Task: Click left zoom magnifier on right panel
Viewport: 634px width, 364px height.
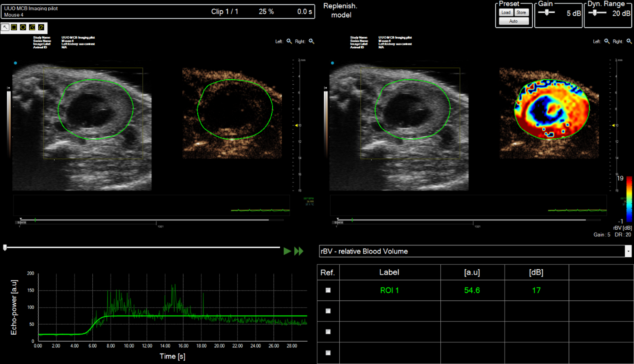Action: pyautogui.click(x=607, y=41)
